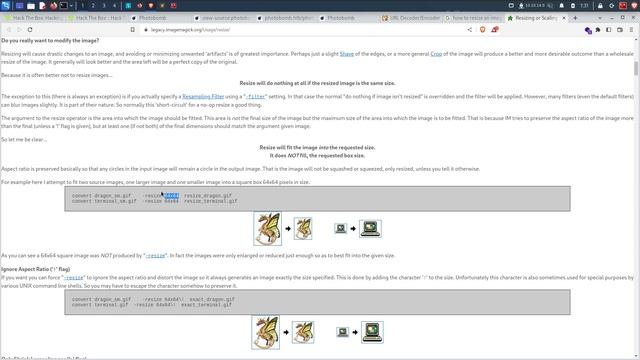Click the Brave tray icon at panel end
The height and width of the screenshot is (360, 640).
pos(634,6)
